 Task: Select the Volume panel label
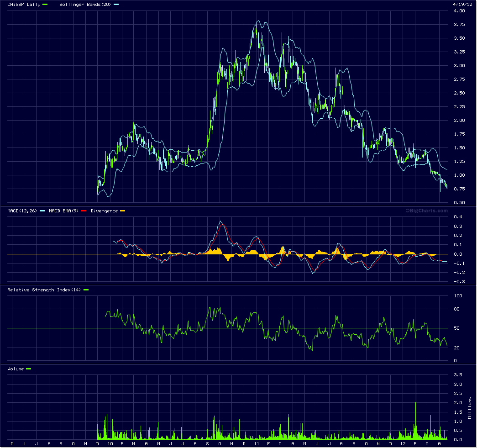tap(16, 369)
